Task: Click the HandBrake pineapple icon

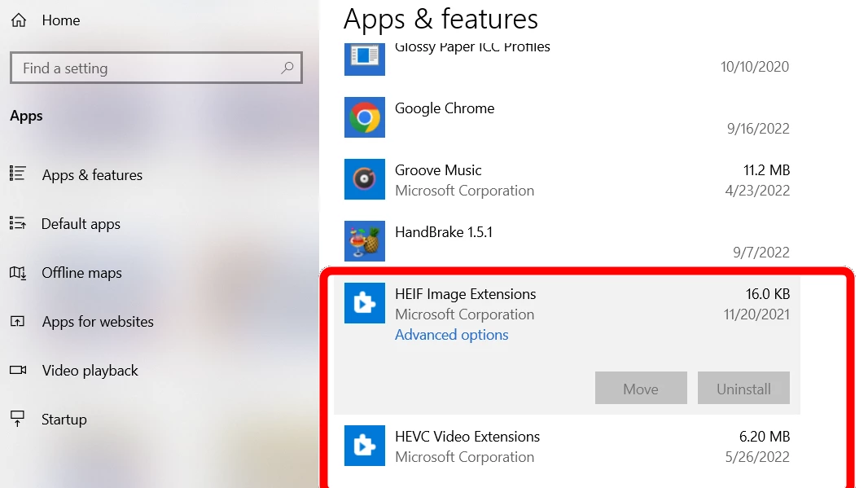Action: coord(364,241)
